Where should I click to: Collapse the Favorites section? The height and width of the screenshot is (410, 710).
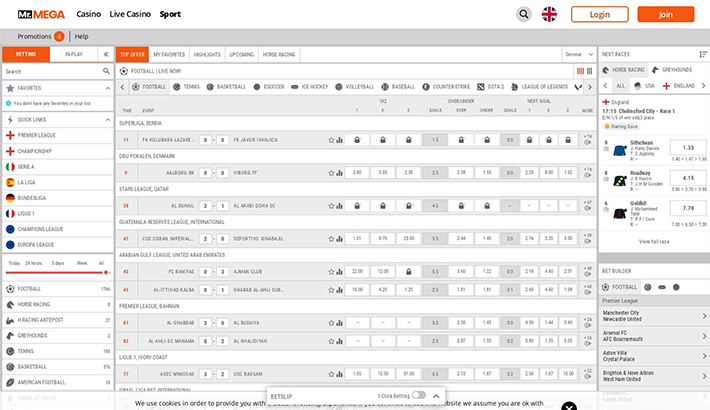107,88
